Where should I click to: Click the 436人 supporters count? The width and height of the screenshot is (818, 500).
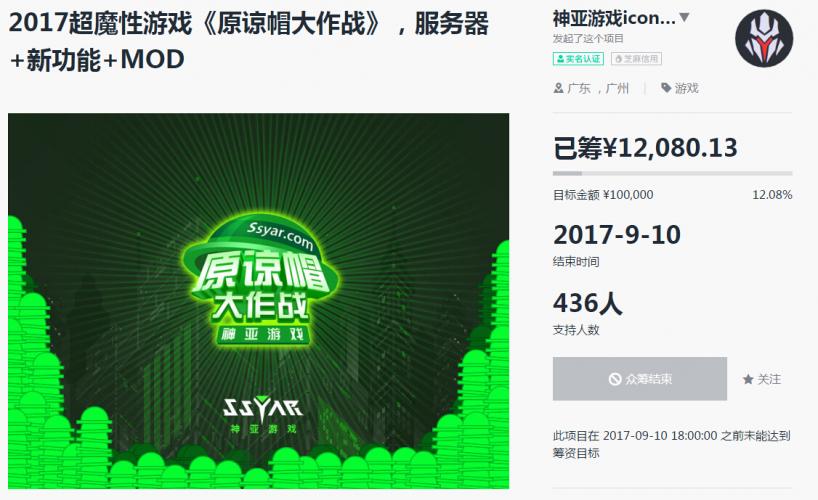pyautogui.click(x=588, y=303)
